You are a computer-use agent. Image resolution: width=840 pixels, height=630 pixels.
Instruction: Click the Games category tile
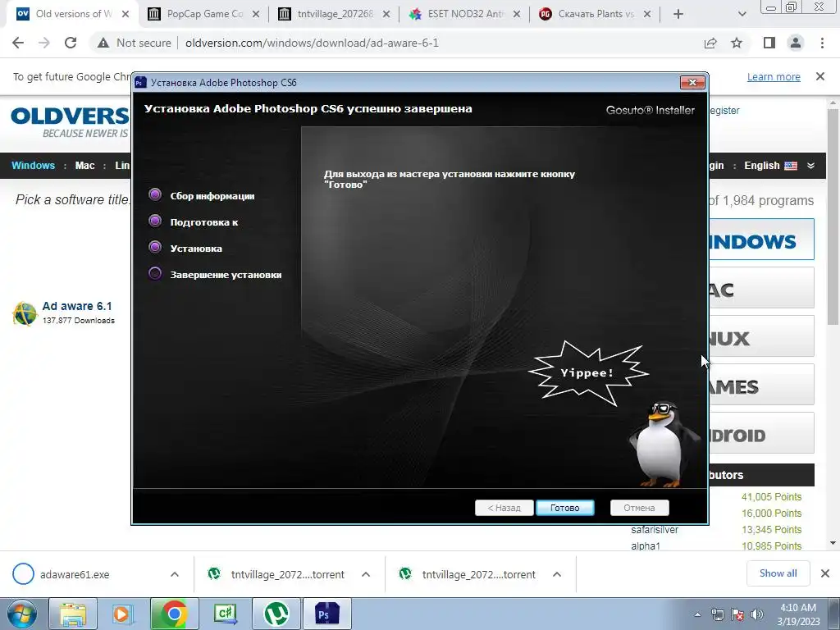[x=761, y=385]
